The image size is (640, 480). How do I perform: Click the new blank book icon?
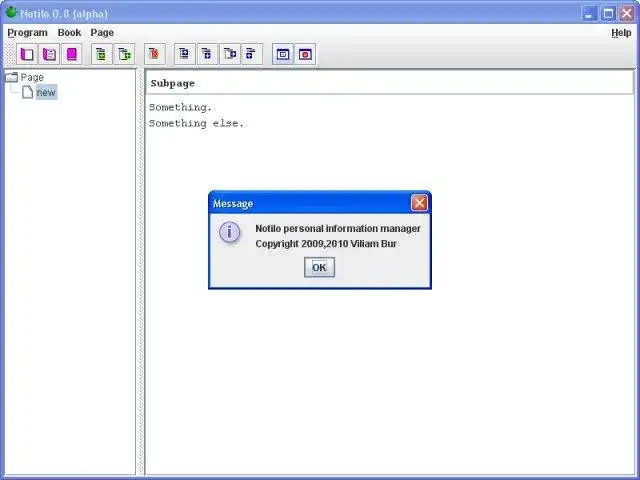coord(27,54)
